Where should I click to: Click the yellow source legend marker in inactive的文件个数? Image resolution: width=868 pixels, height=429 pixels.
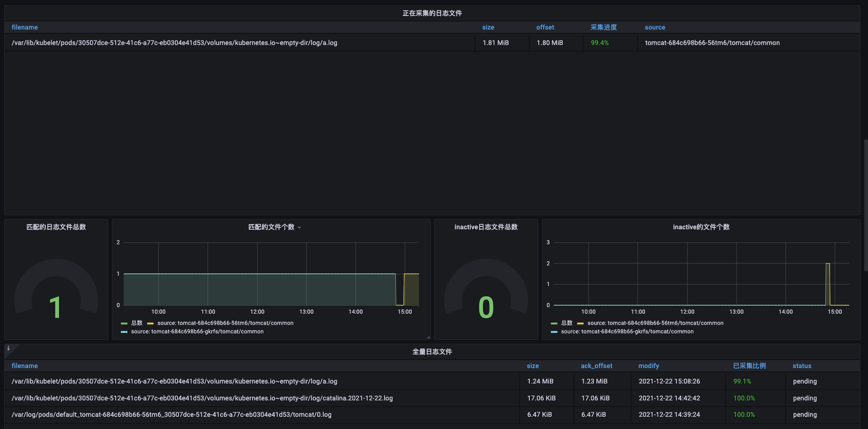click(580, 323)
